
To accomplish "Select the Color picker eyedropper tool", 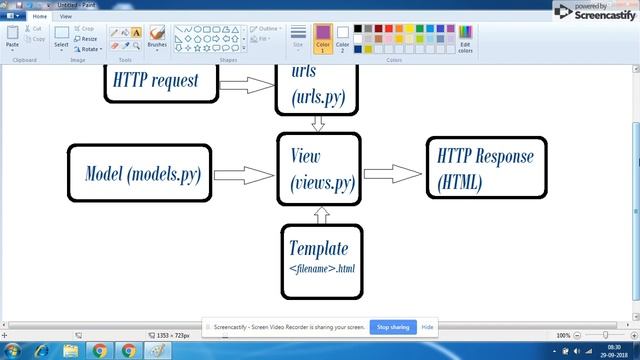I will pos(125,46).
